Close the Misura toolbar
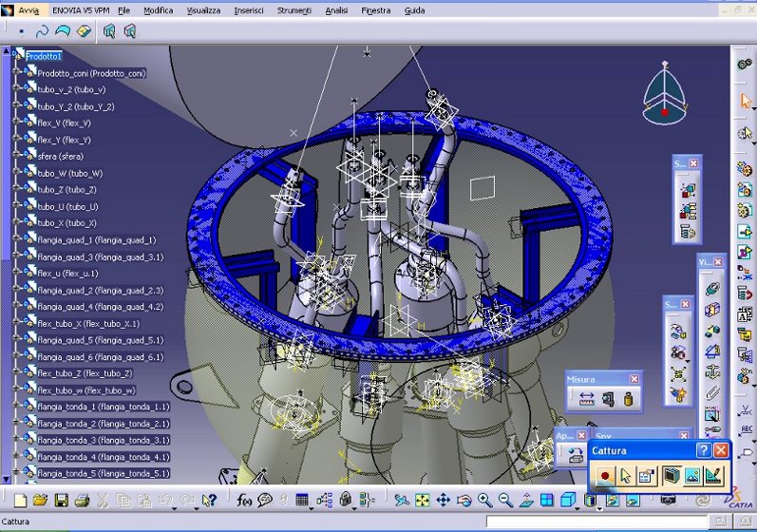Viewport: 757px width, 532px height. (634, 379)
